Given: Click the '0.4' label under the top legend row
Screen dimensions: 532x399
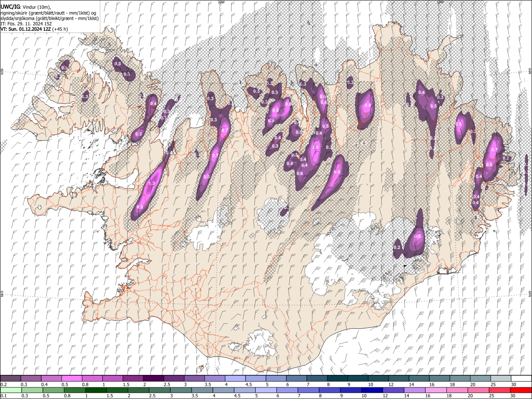Looking at the screenshot, I should pyautogui.click(x=44, y=384).
